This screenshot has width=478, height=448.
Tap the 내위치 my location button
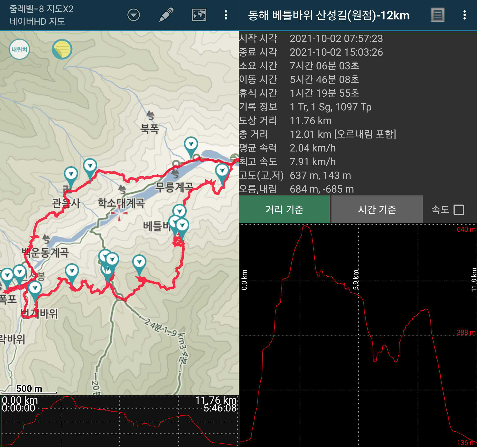tap(19, 49)
